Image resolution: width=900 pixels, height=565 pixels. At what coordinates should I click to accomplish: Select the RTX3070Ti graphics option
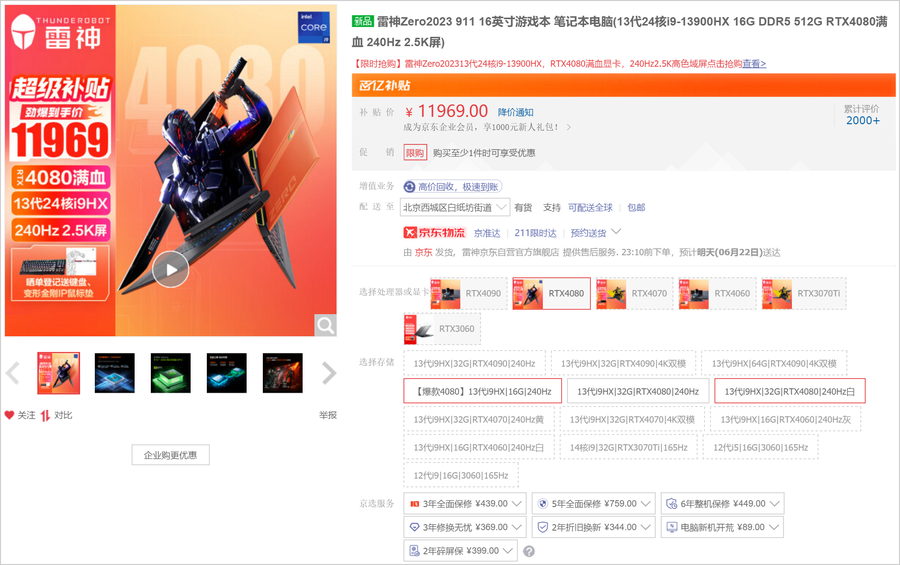click(x=804, y=293)
